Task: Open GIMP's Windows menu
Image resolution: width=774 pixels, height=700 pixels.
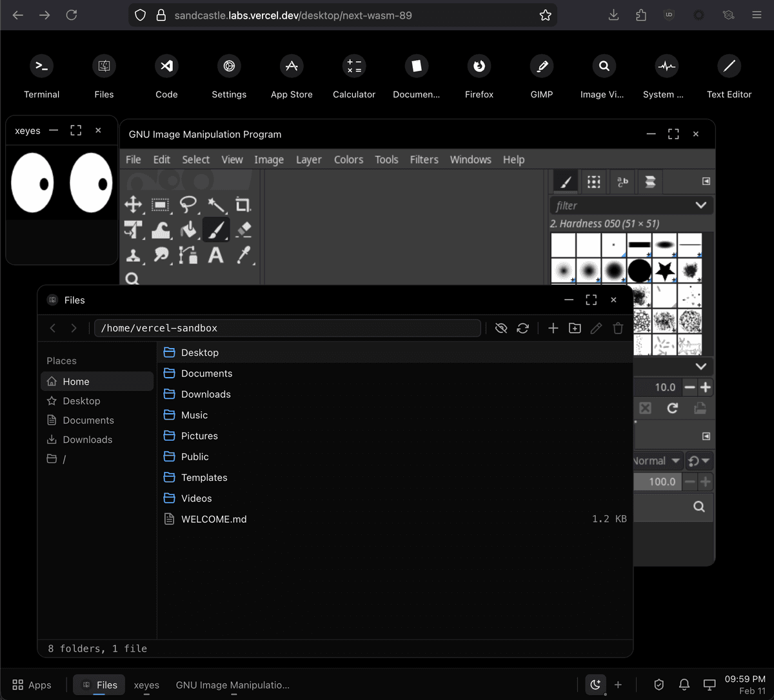Action: (470, 159)
